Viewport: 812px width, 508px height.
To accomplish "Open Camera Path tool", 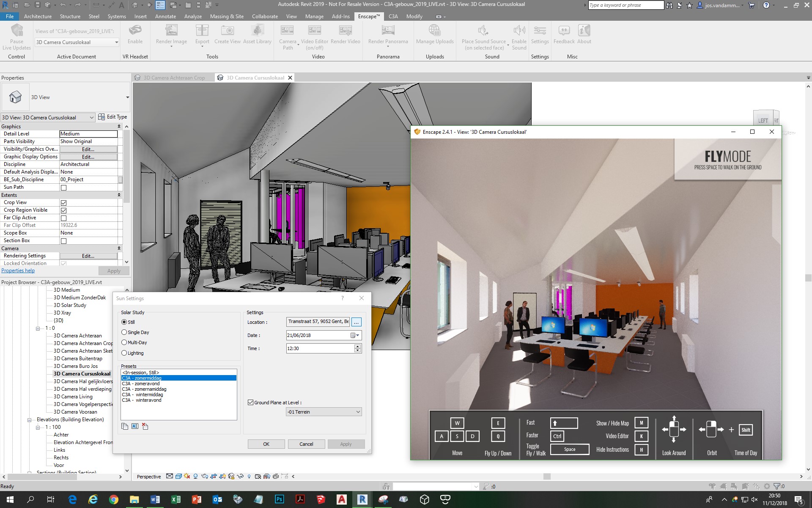I will tap(287, 30).
